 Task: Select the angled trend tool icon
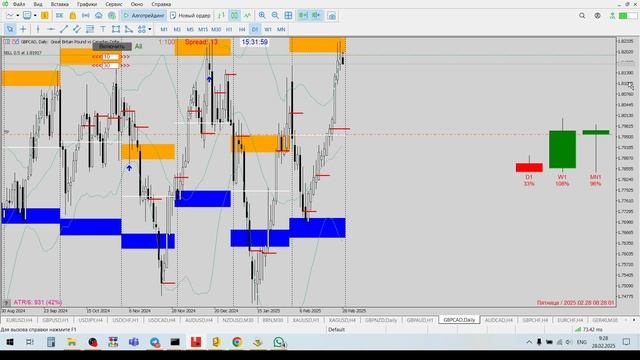(129, 29)
